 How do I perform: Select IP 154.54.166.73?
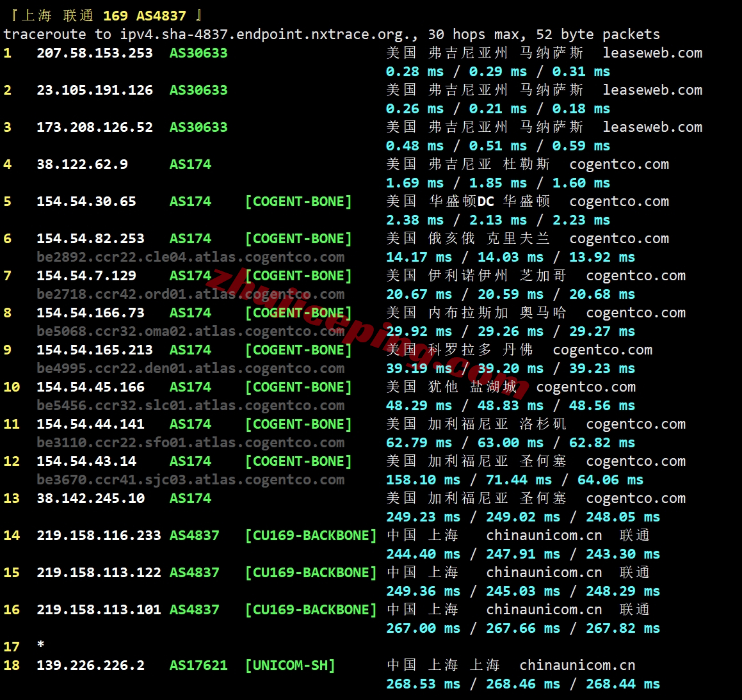point(90,313)
